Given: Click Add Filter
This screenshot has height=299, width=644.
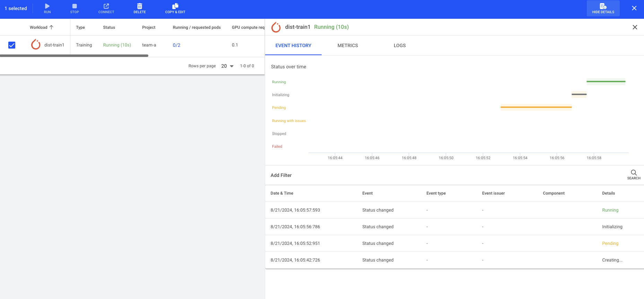Looking at the screenshot, I should tap(281, 175).
